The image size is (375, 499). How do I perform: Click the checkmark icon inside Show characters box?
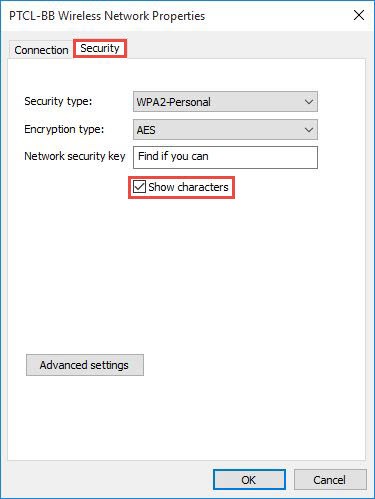coord(139,187)
